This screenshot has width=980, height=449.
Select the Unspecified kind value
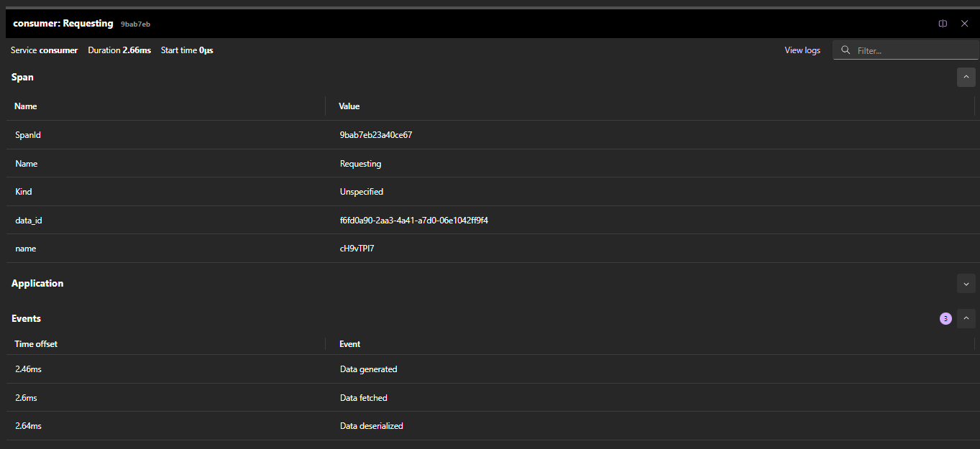click(x=362, y=192)
